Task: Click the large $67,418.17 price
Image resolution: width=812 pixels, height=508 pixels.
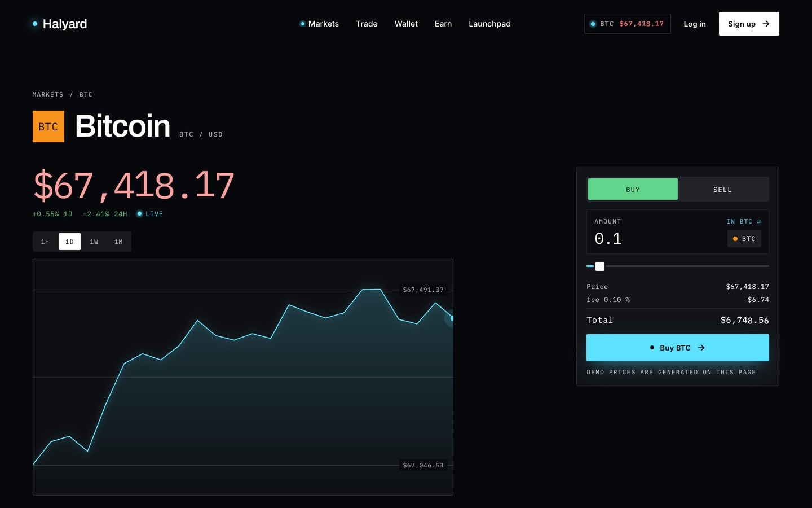Action: [x=134, y=185]
